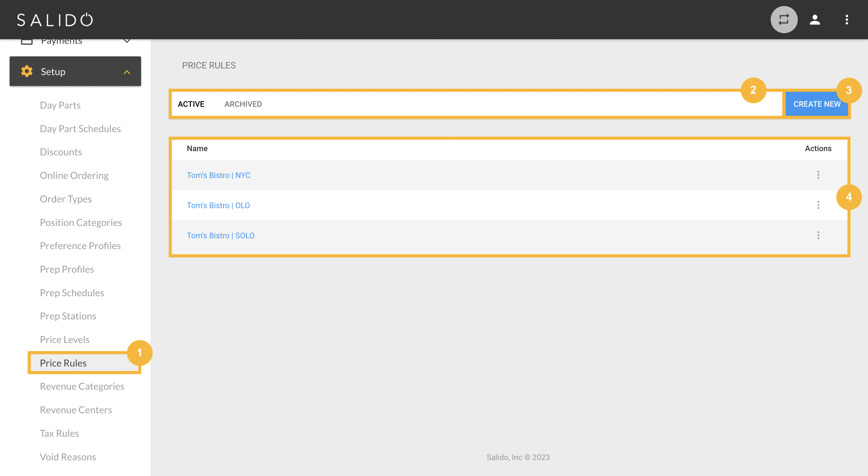The height and width of the screenshot is (476, 868).
Task: Select Preference Profiles
Action: coord(80,246)
